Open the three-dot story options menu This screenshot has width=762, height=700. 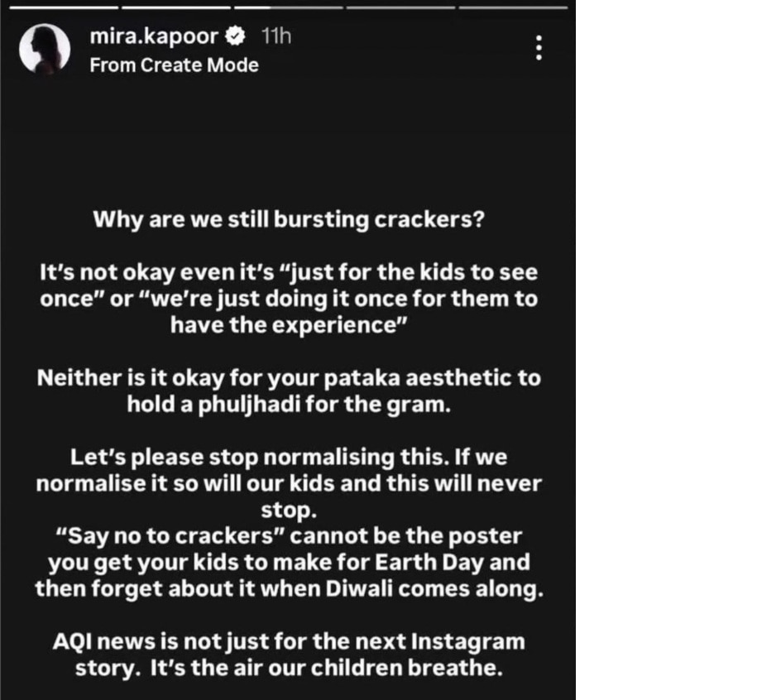[539, 48]
